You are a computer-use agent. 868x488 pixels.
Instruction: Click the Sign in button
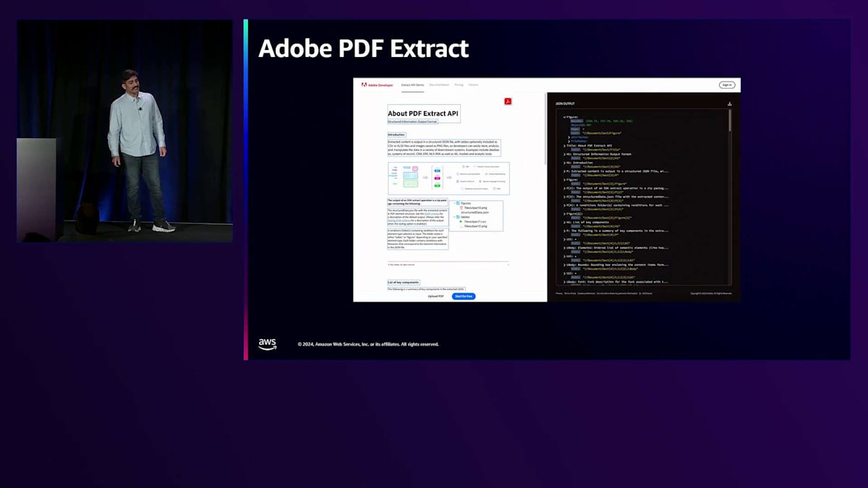point(727,85)
